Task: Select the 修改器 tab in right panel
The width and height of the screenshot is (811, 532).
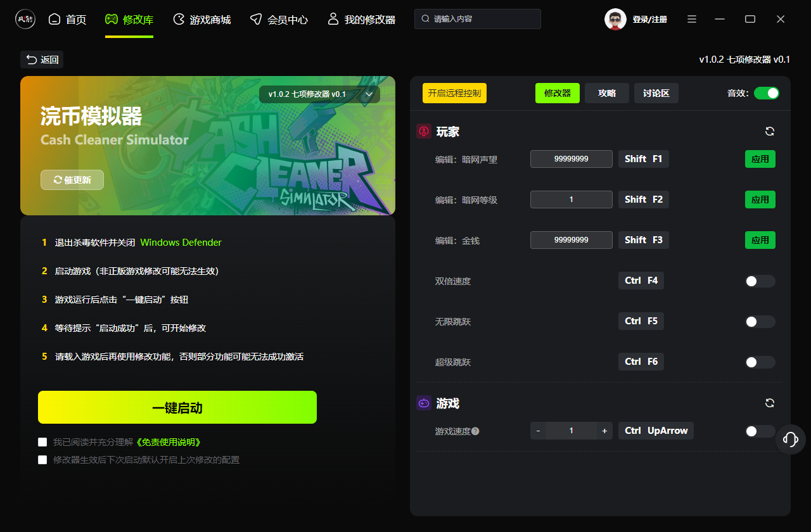Action: pos(558,93)
